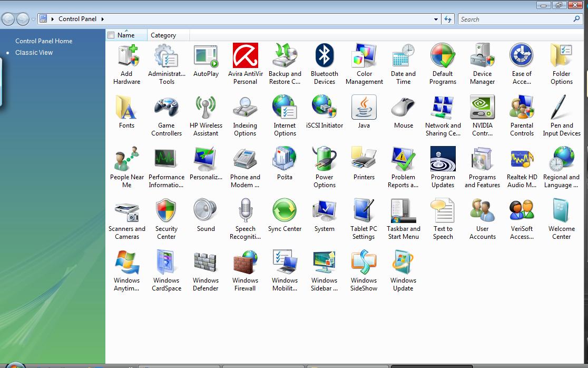Open the Bluetooth Devices icon

pyautogui.click(x=324, y=56)
